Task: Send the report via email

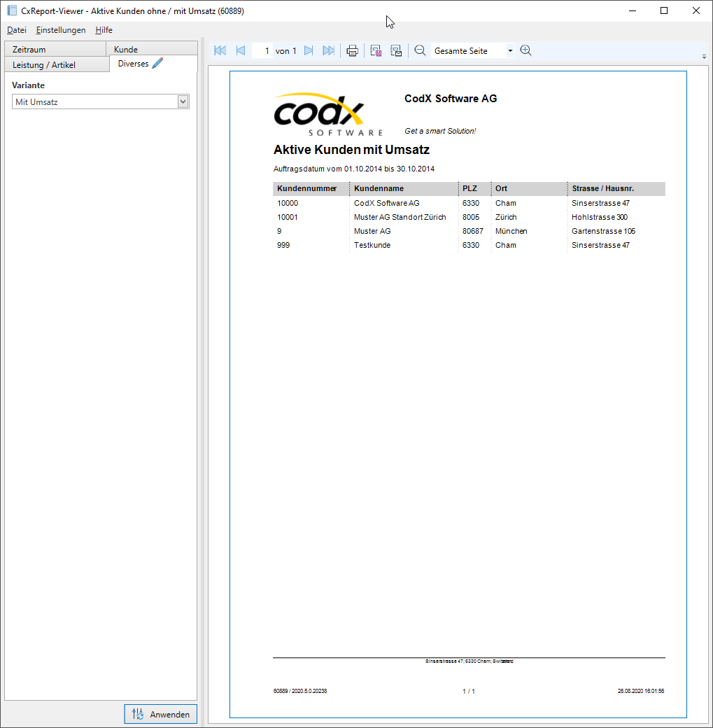Action: pyautogui.click(x=396, y=50)
